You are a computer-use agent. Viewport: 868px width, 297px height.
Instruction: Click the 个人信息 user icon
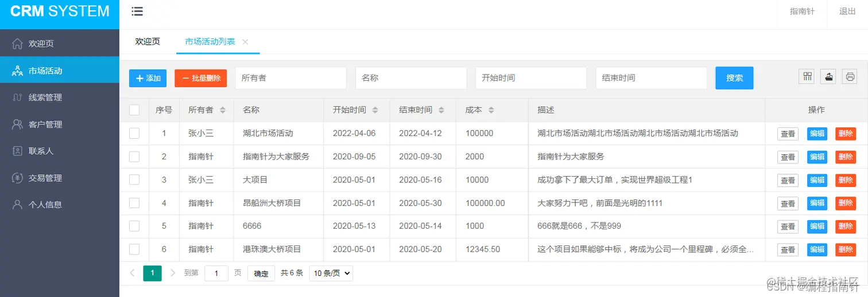pyautogui.click(x=17, y=204)
